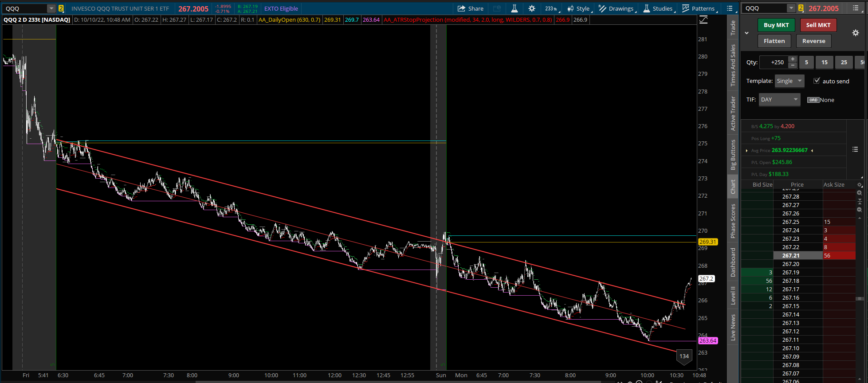Viewport: 868px width, 383px height.
Task: Increase quantity with the plus stepper
Action: pos(793,59)
